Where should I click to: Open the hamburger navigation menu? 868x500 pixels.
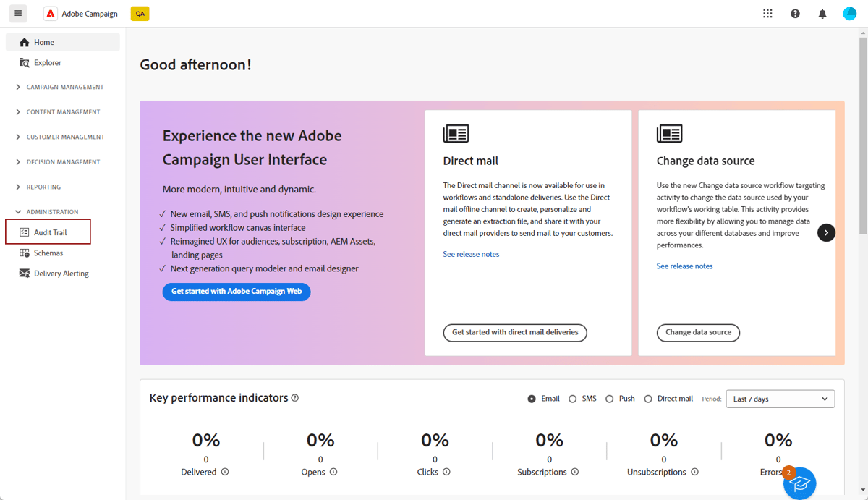[x=17, y=13]
